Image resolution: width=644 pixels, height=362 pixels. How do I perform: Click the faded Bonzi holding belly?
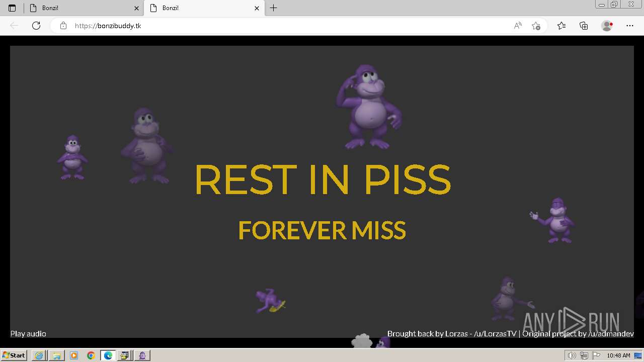pyautogui.click(x=146, y=146)
